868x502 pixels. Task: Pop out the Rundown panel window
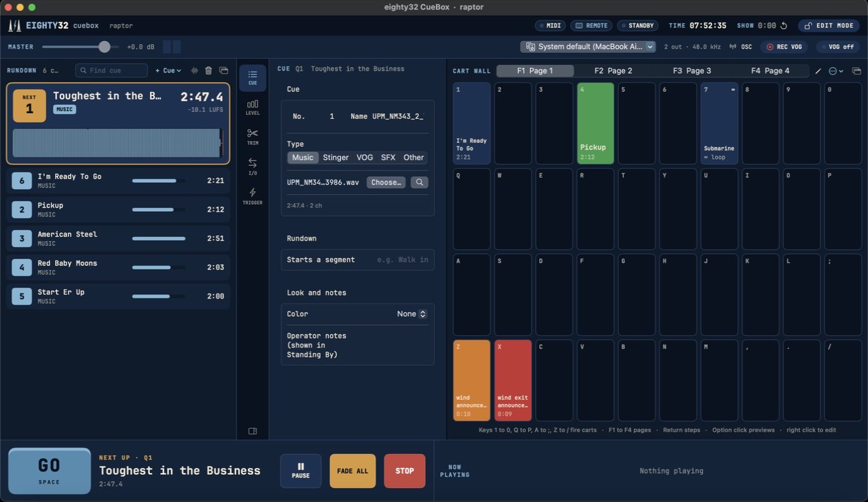click(223, 71)
